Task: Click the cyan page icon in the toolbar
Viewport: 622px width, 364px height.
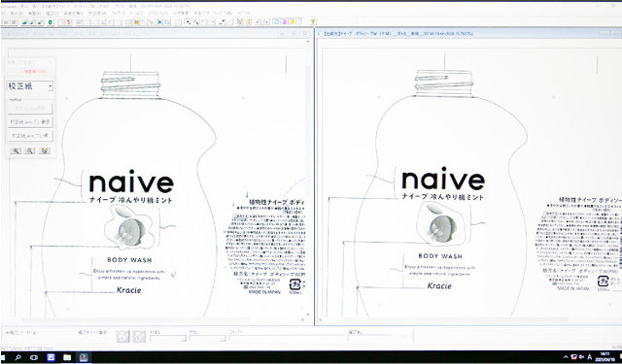Action: click(x=276, y=21)
